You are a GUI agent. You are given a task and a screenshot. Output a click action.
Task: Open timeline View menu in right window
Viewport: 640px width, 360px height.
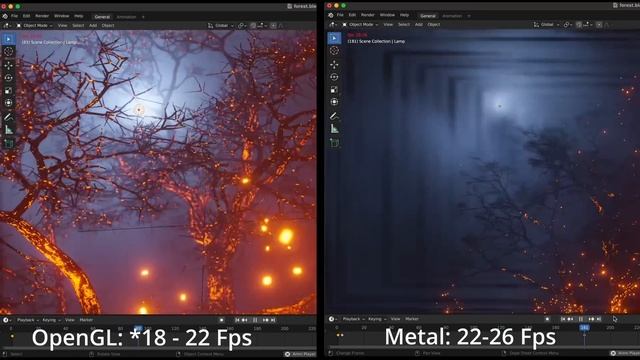pyautogui.click(x=396, y=319)
